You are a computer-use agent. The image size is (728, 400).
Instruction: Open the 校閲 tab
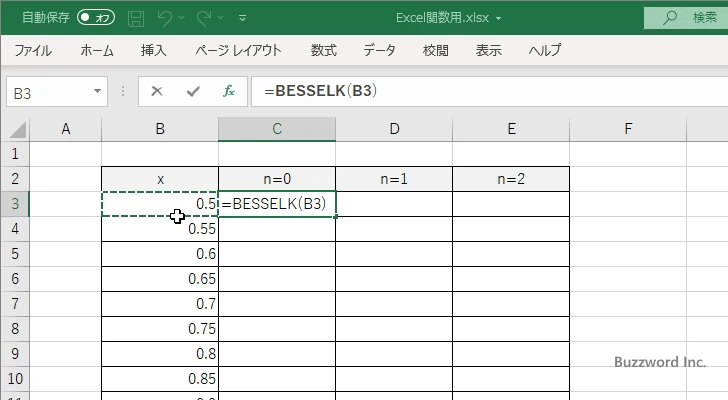436,50
